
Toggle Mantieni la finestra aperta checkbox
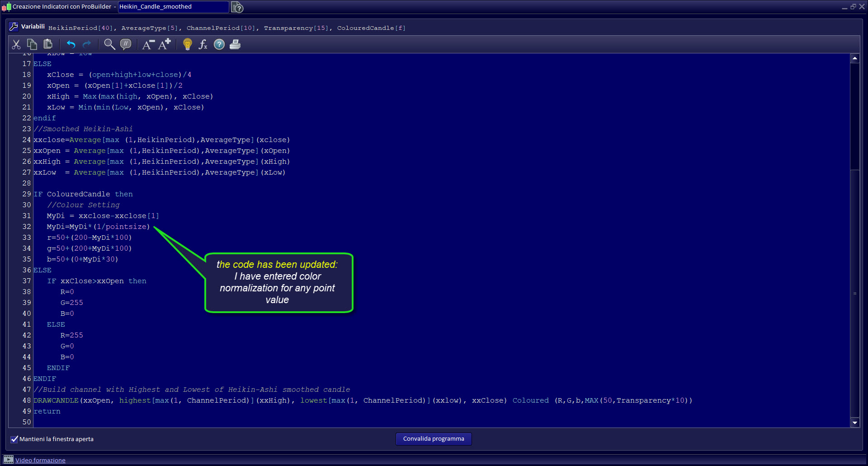(14, 439)
